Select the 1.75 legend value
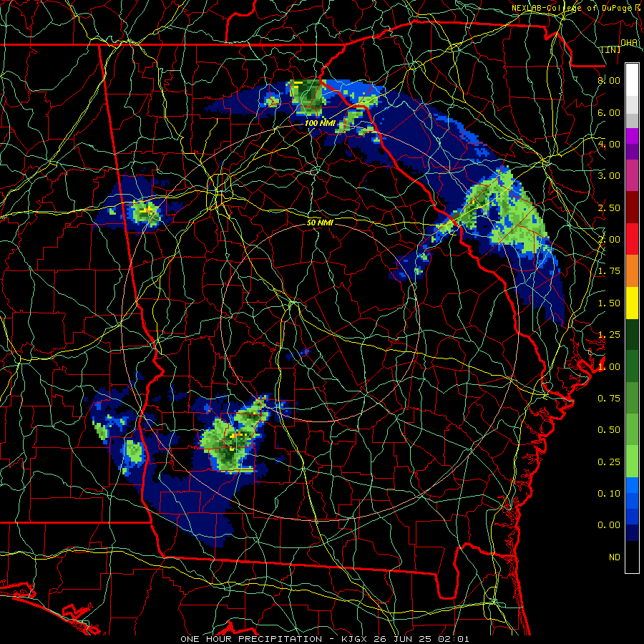 [609, 271]
